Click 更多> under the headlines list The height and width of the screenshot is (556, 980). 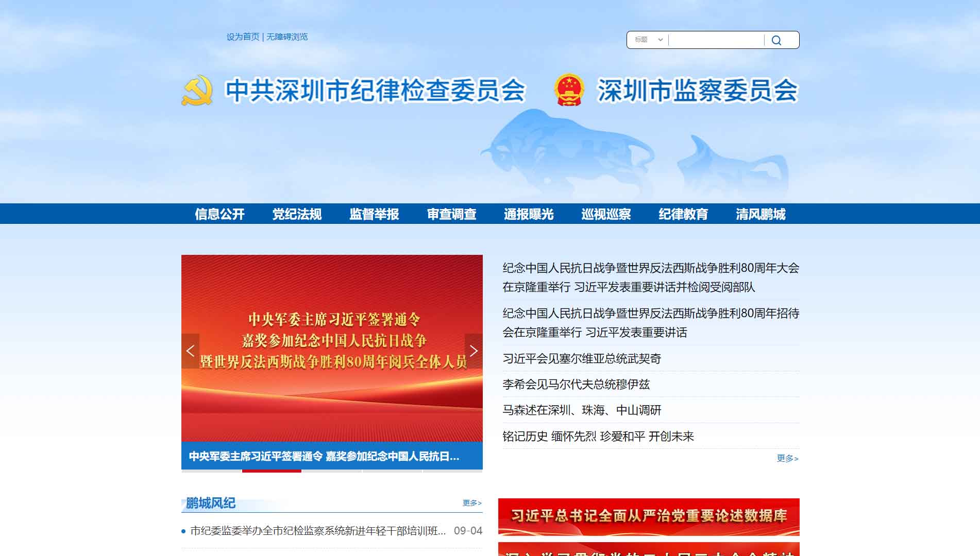click(x=788, y=458)
